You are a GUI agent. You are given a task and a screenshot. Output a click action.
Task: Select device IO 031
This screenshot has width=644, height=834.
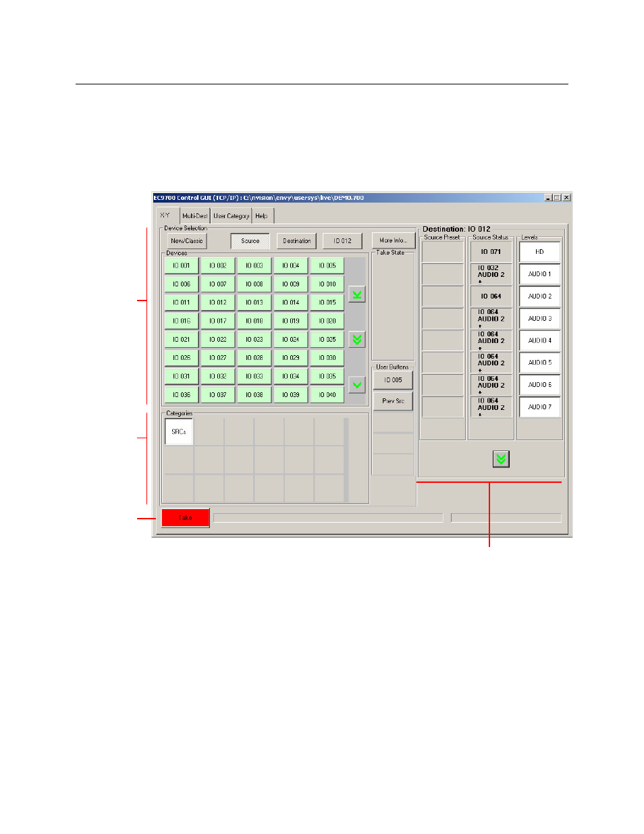181,377
